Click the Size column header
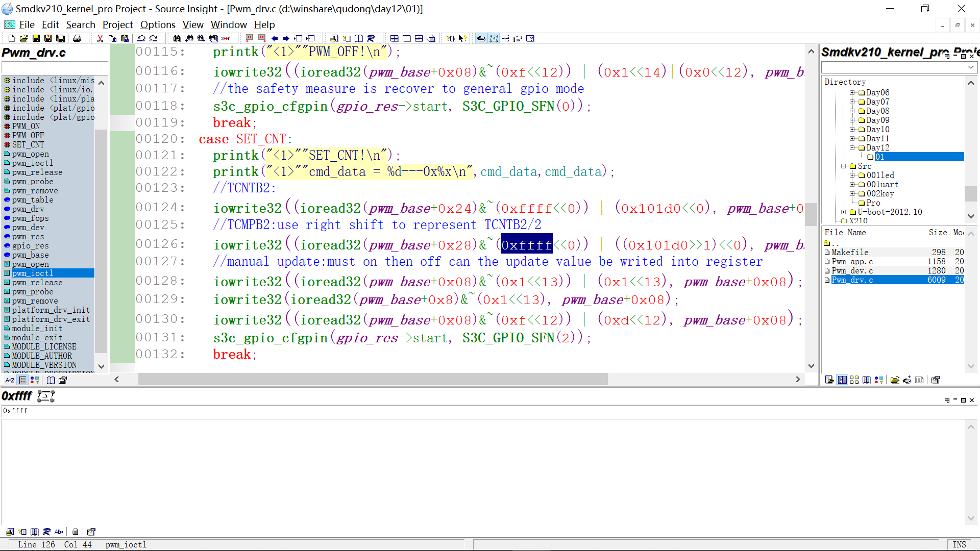 (x=937, y=233)
